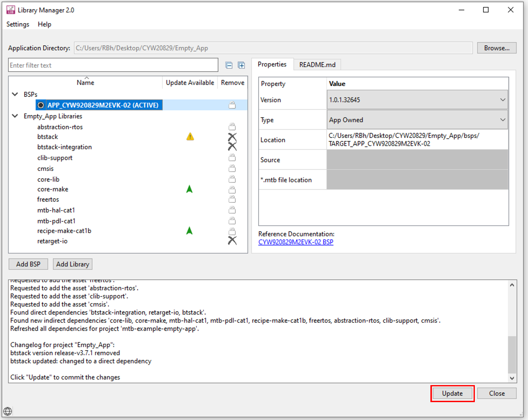The image size is (528, 420).
Task: Click core-make green update arrow
Action: point(189,189)
